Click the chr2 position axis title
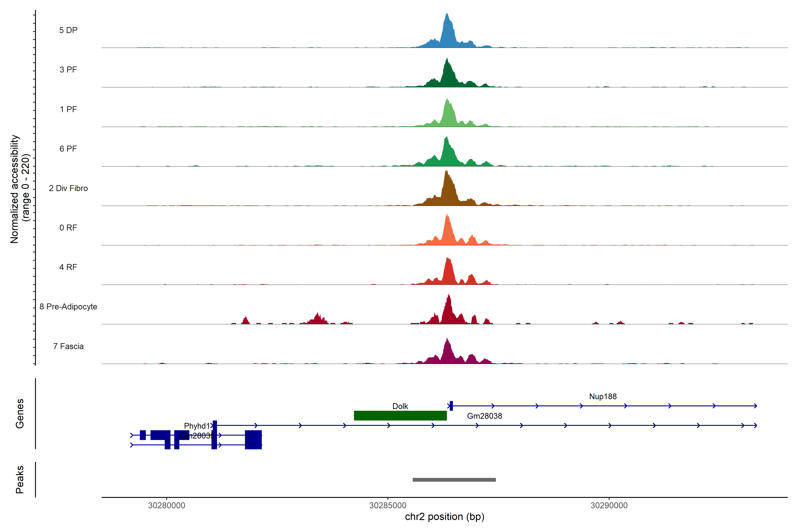This screenshot has height=532, width=798. [x=444, y=517]
